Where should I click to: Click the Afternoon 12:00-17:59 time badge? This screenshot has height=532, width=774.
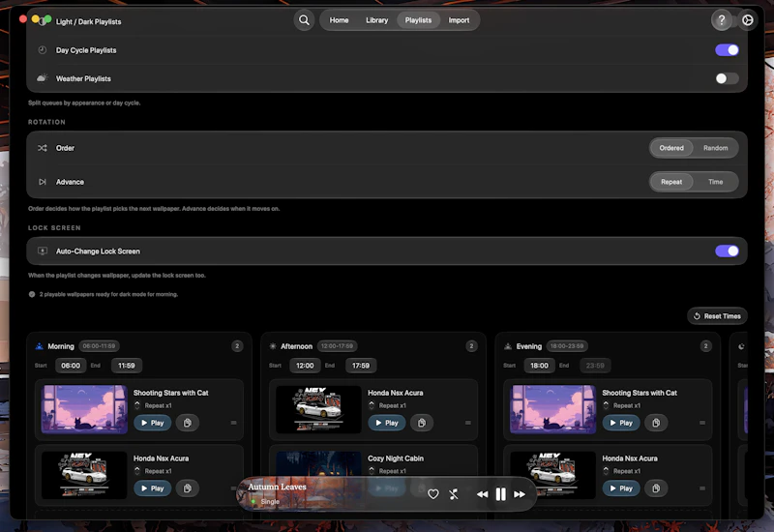[x=337, y=346]
